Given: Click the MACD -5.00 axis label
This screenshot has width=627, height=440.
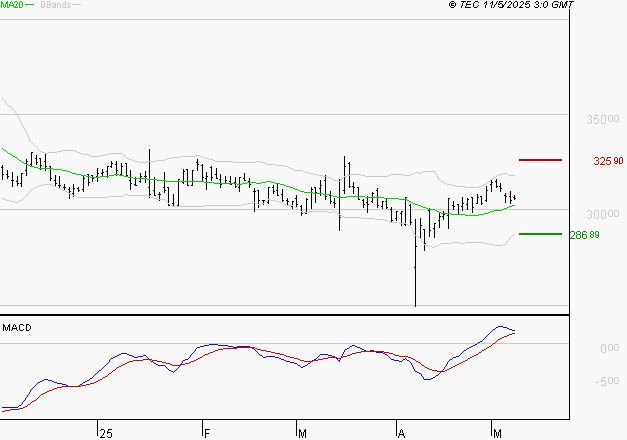Looking at the screenshot, I should [606, 381].
